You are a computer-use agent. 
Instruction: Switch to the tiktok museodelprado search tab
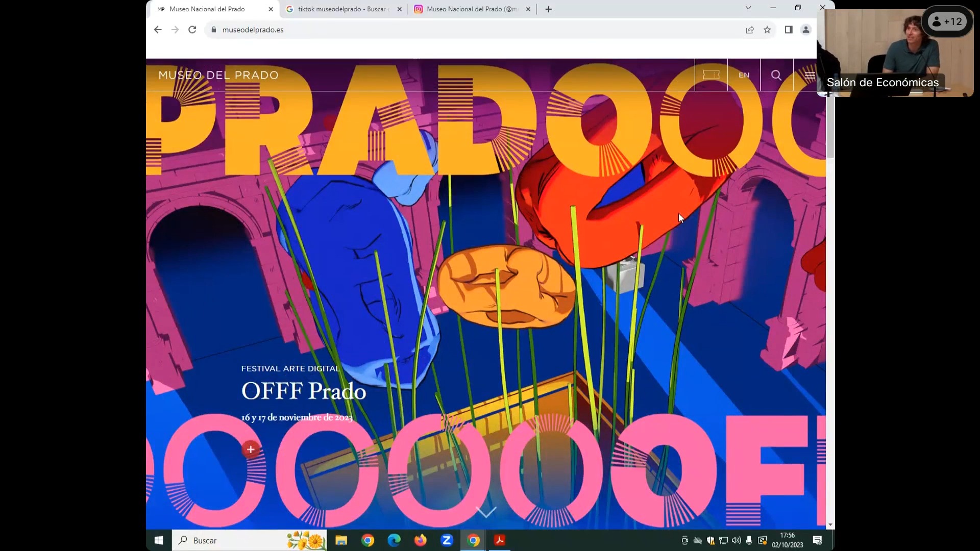point(343,9)
